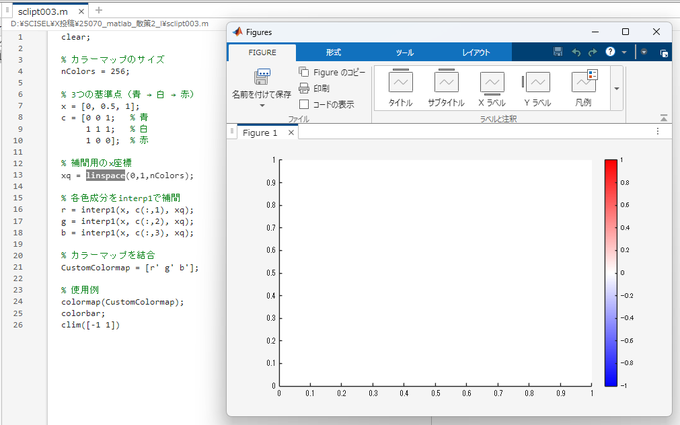Add a title with the タイトル button
This screenshot has height=425, width=680.
coord(400,88)
